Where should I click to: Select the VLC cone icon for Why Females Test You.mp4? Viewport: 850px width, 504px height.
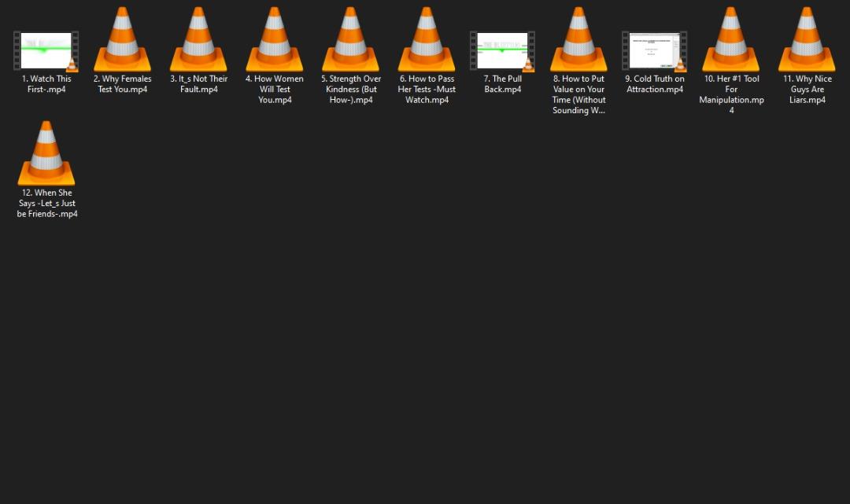click(x=123, y=40)
